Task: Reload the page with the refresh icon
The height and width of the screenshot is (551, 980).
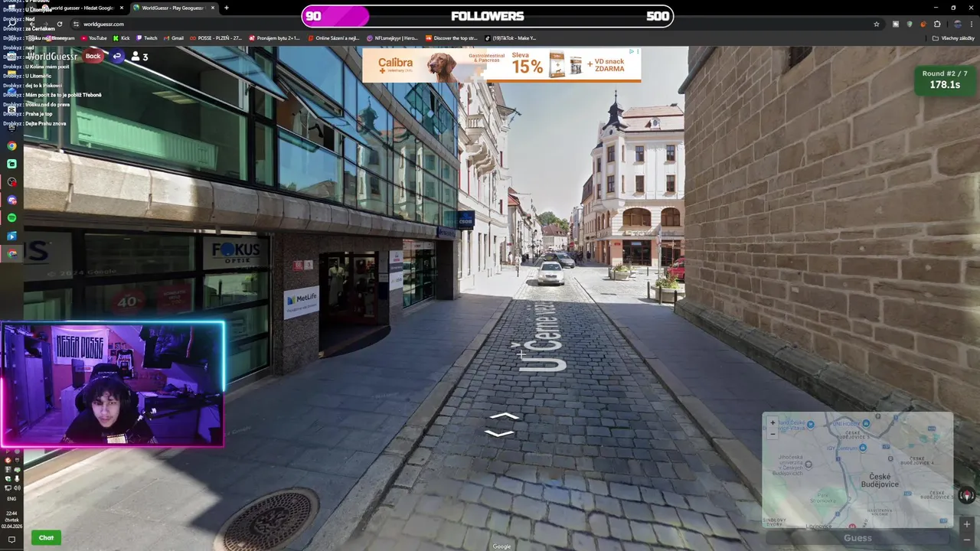Action: [x=59, y=24]
